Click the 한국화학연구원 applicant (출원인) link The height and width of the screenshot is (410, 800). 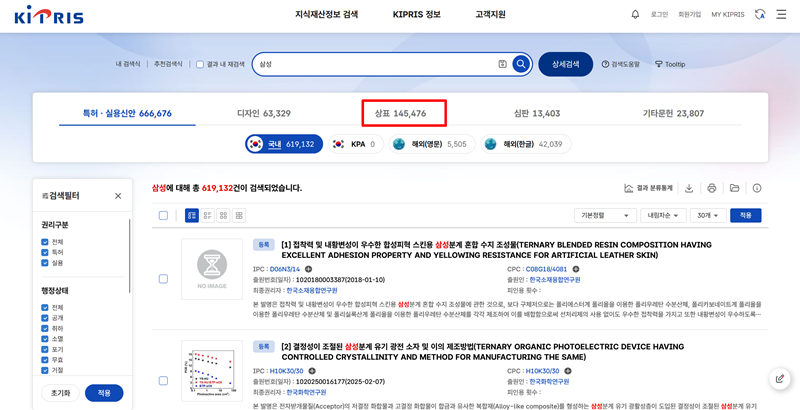549,381
